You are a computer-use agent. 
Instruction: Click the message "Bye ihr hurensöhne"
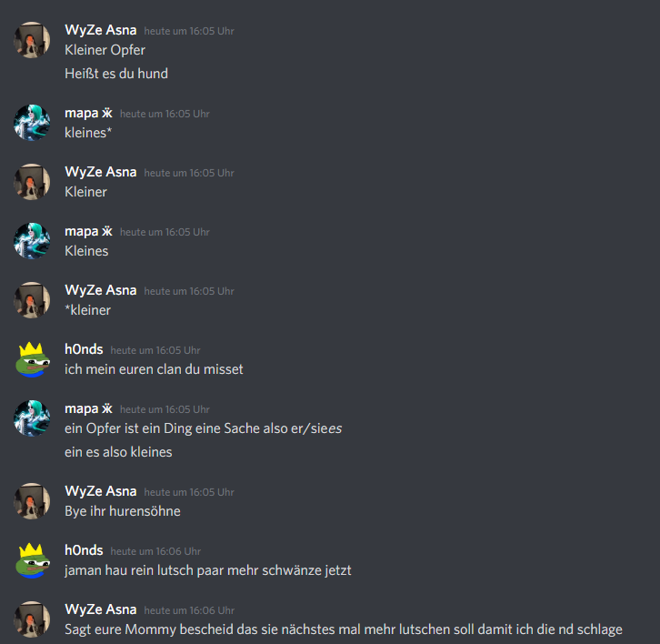coord(123,511)
